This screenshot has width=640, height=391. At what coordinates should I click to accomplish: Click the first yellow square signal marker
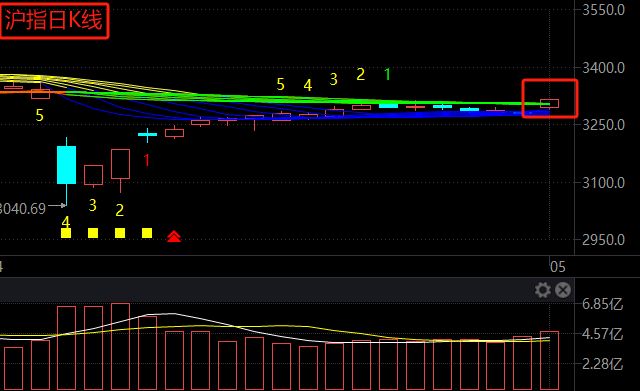point(66,233)
